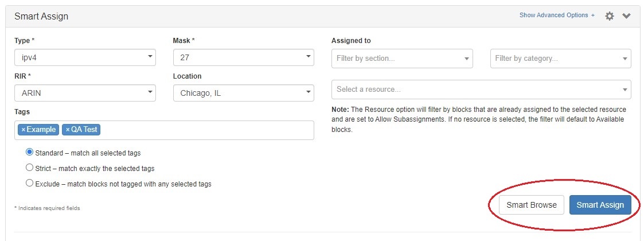Open the Filter by section dropdown

click(x=401, y=58)
